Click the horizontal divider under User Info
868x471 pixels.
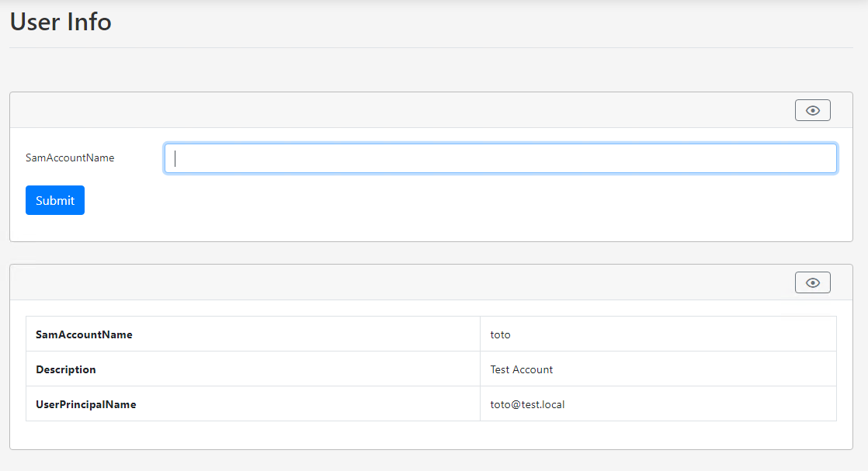pos(431,47)
